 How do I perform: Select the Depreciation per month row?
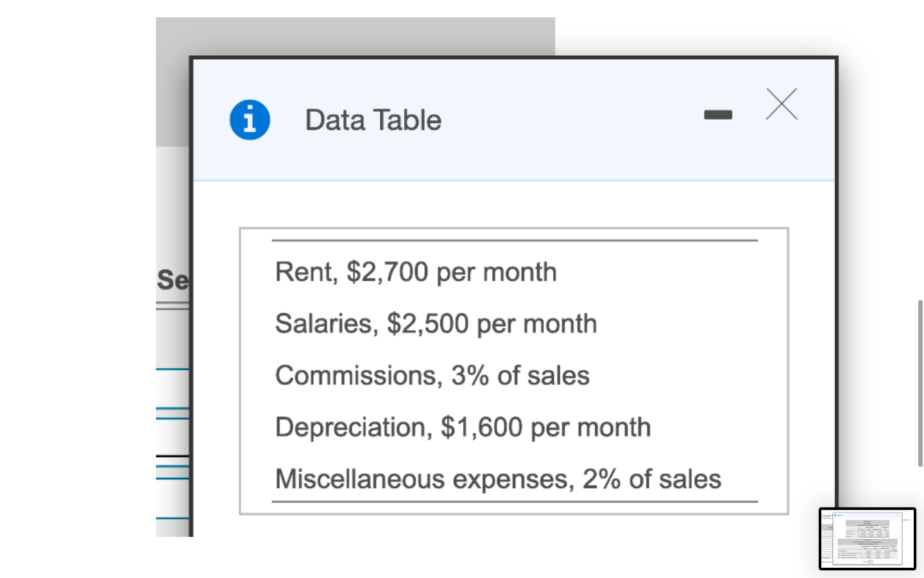tap(462, 428)
